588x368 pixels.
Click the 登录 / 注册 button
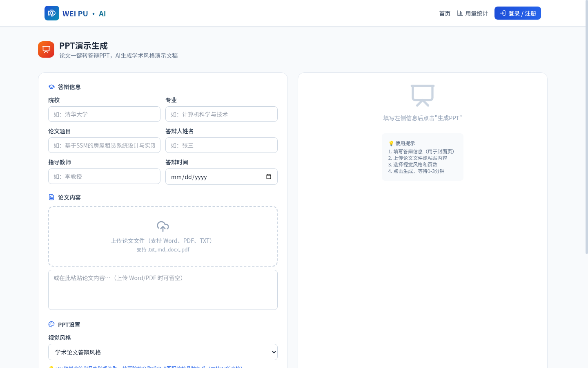pos(518,13)
